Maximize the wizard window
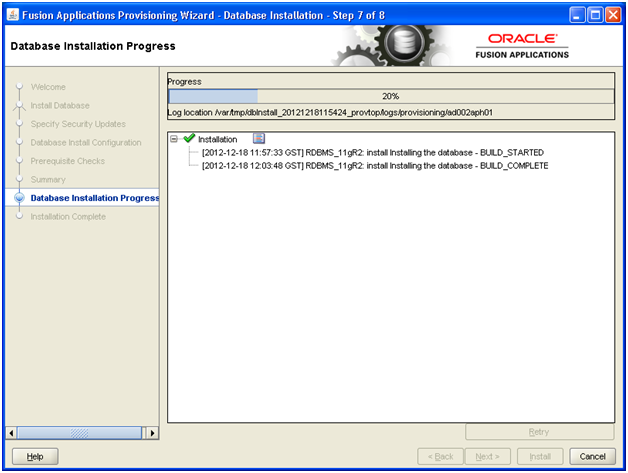 pyautogui.click(x=595, y=15)
